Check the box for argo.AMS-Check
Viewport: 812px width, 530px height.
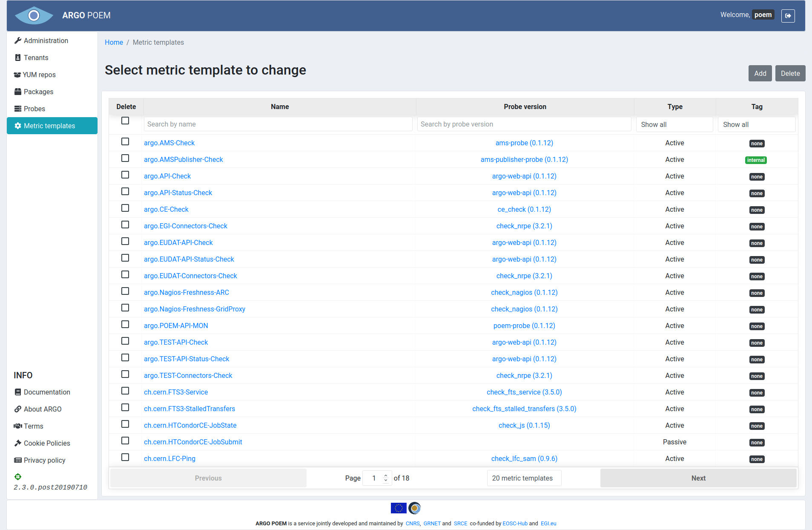(x=125, y=141)
